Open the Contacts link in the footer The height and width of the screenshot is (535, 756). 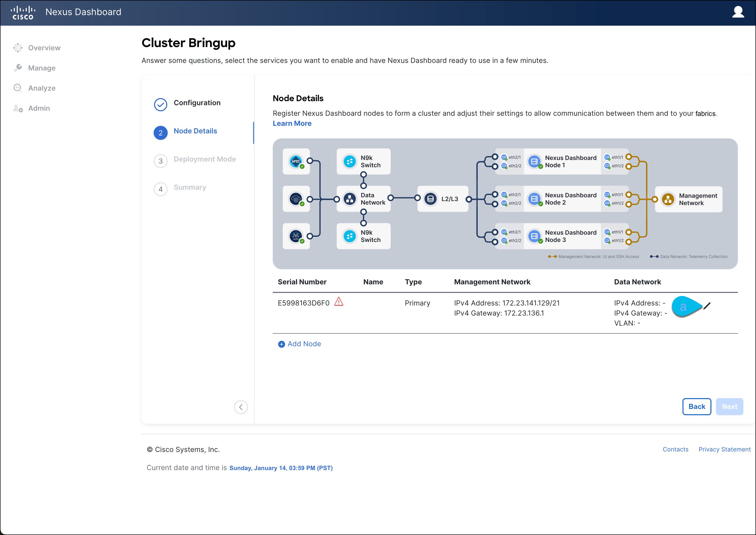(675, 449)
